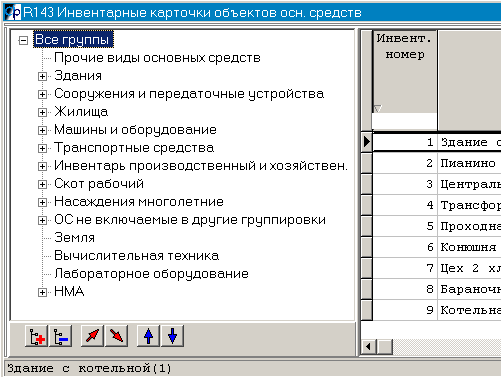This screenshot has width=501, height=377.
Task: Select Сооружения и передаточные устройства item
Action: point(189,94)
